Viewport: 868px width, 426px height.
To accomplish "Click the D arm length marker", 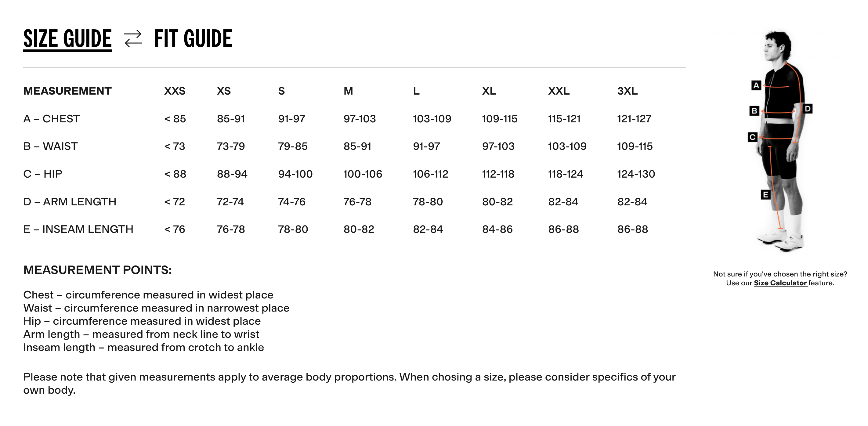I will 808,109.
